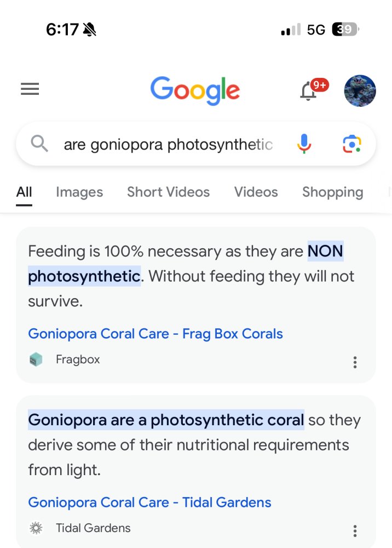Open Goniopora Coral Care Frag Box link
The image size is (392, 548).
coord(155,334)
